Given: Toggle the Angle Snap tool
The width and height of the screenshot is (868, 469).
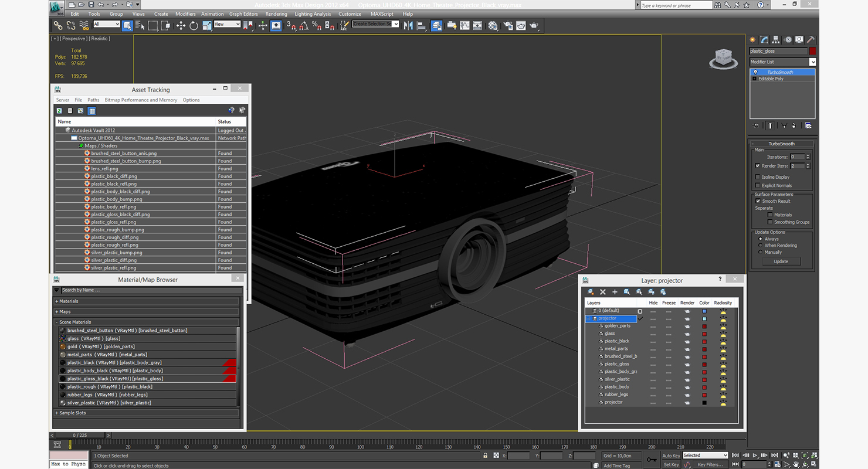Looking at the screenshot, I should pos(304,26).
